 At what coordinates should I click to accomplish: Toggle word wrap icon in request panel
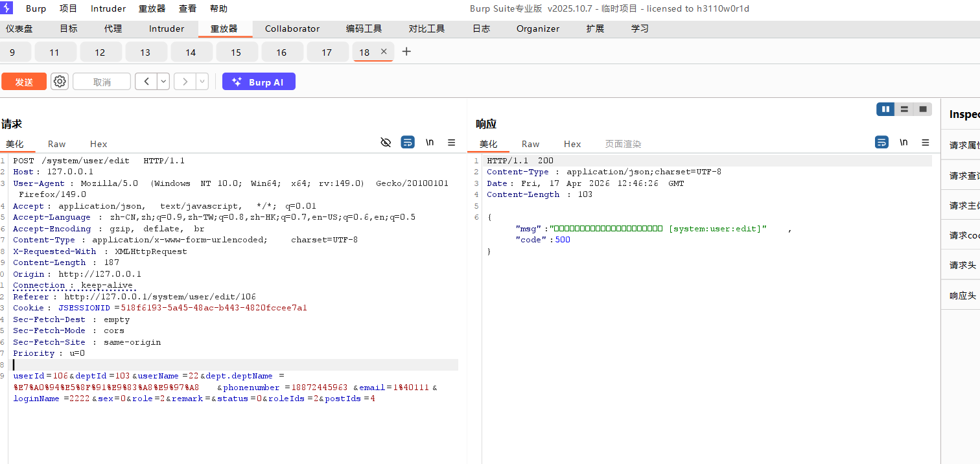tap(408, 143)
